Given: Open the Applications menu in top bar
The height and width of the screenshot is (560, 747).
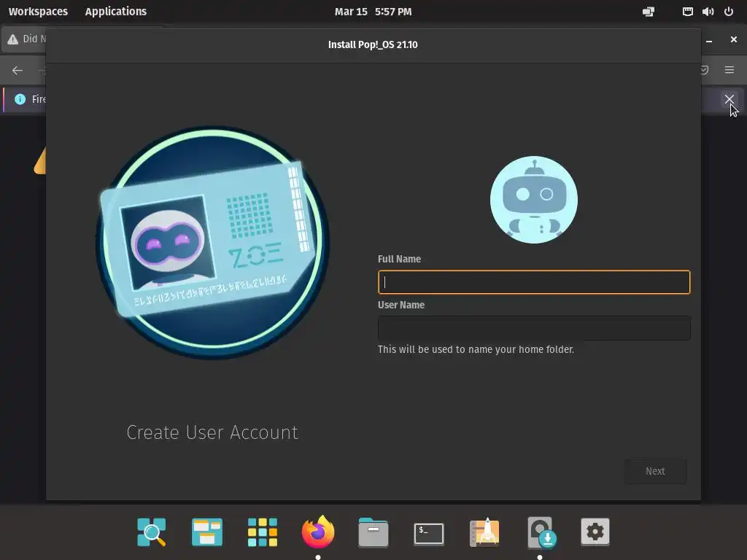Looking at the screenshot, I should (x=116, y=12).
